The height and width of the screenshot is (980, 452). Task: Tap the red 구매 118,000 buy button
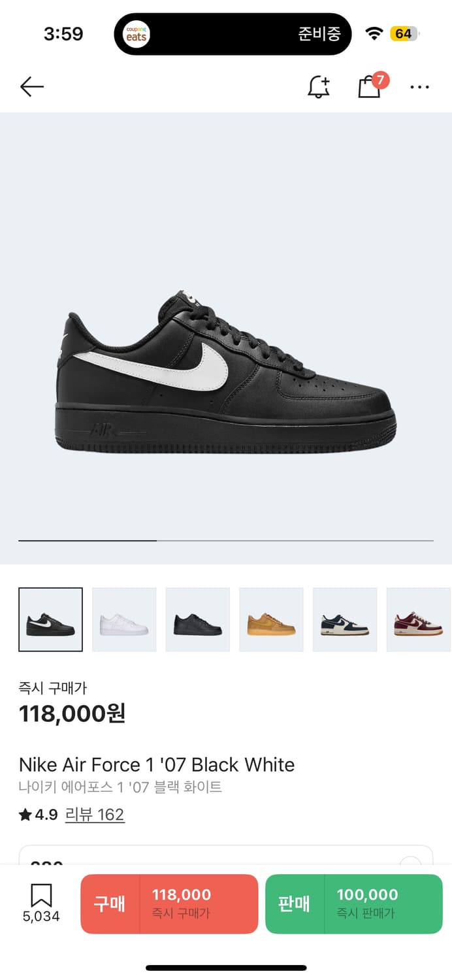169,904
